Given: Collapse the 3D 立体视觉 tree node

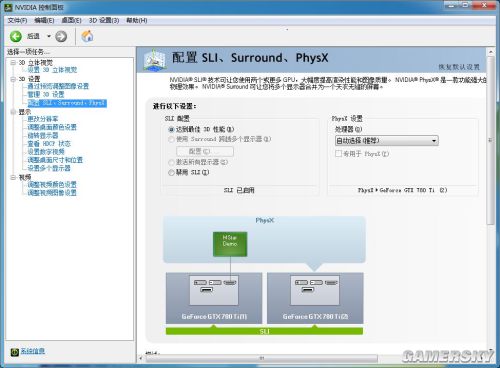Looking at the screenshot, I should pyautogui.click(x=13, y=62).
